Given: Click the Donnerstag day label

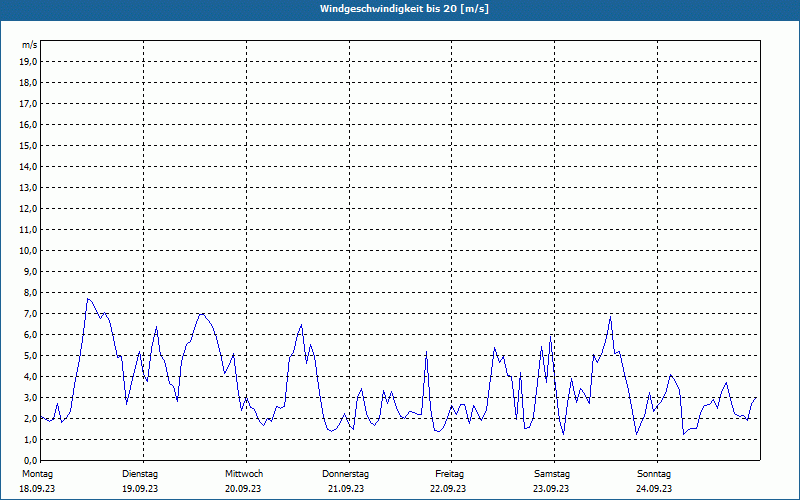Looking at the screenshot, I should pyautogui.click(x=345, y=474).
